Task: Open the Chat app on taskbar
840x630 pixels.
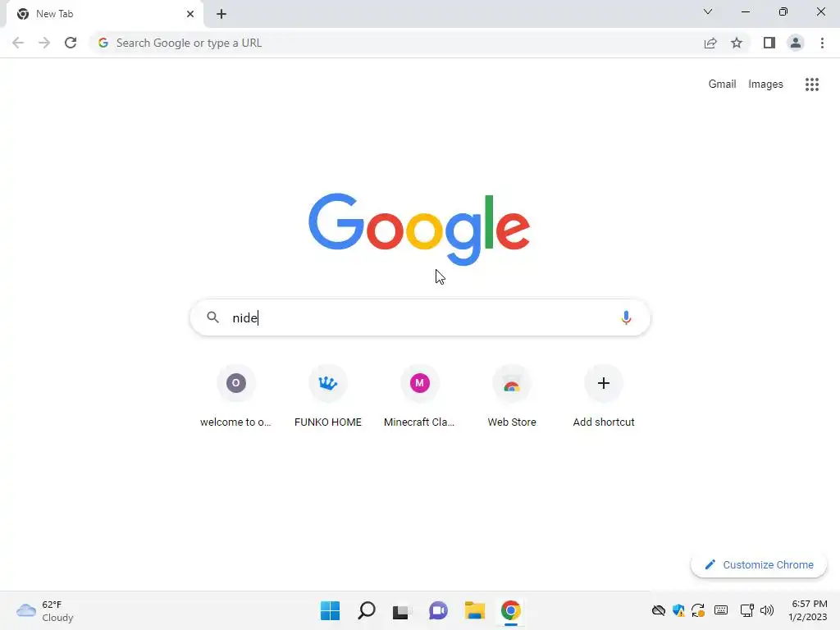Action: pos(438,610)
